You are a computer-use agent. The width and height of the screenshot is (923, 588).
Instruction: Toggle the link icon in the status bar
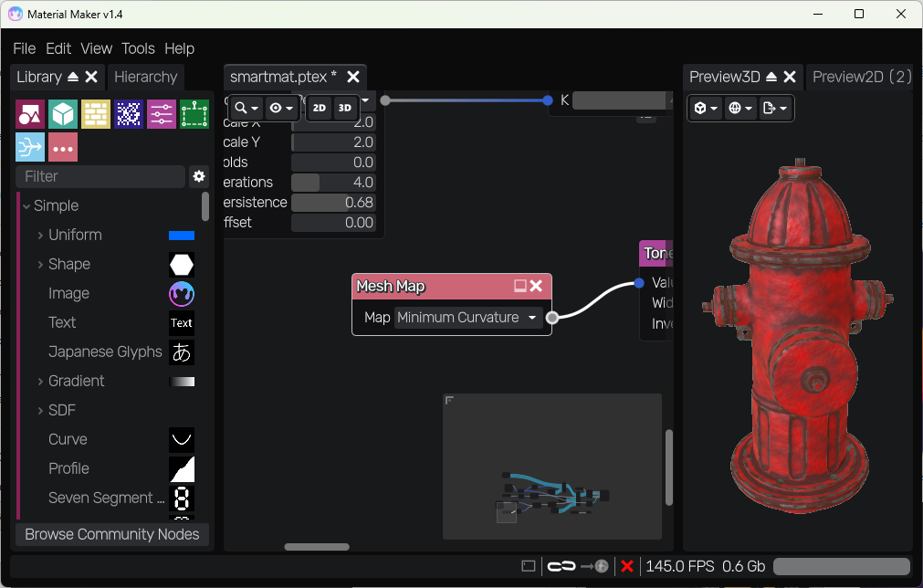[560, 566]
